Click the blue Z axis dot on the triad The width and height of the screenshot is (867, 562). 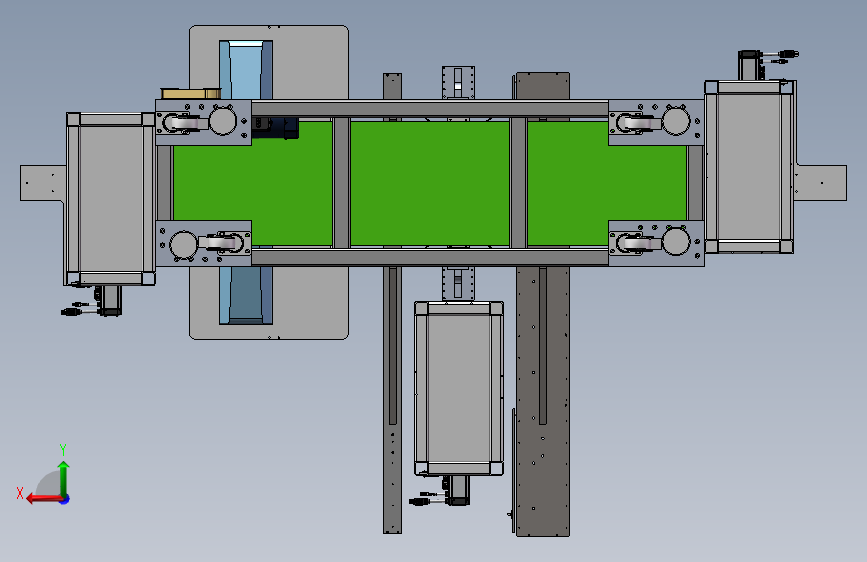click(x=65, y=499)
